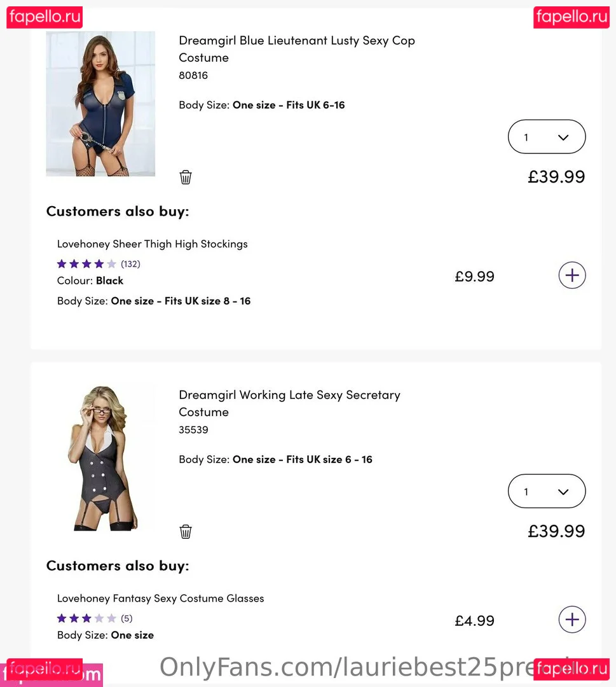Open Lovehoney Fantasy Sexy Costume Glasses link
Viewport: 616px width, 687px height.
[160, 598]
